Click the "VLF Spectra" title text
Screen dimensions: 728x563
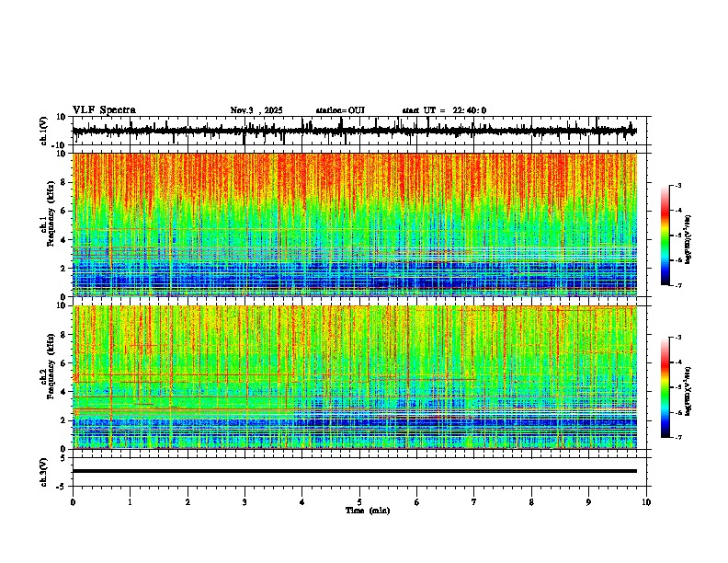click(104, 110)
